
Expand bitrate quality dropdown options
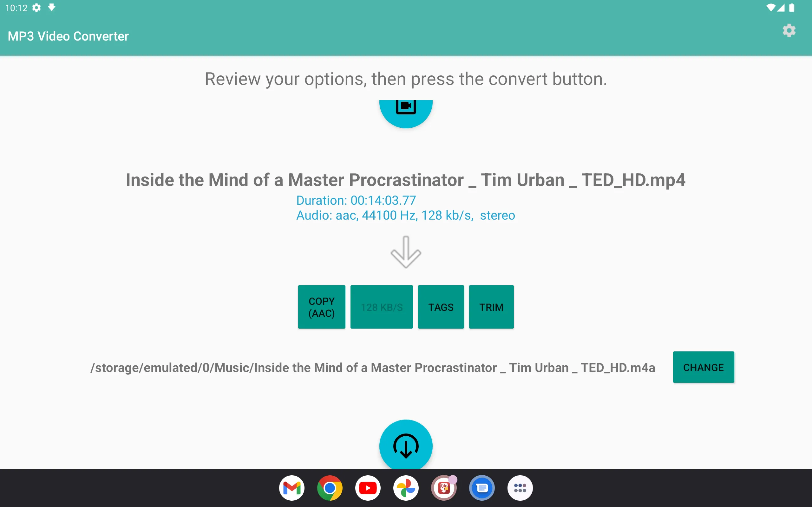(x=381, y=306)
